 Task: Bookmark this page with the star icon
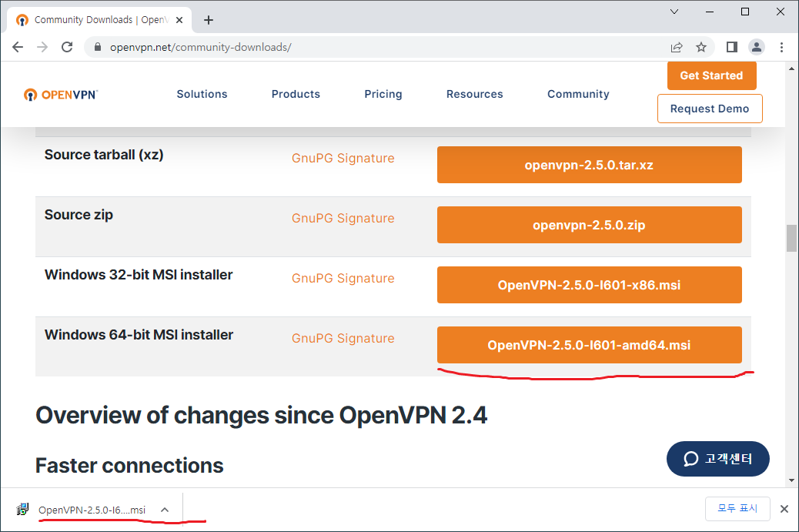(701, 48)
